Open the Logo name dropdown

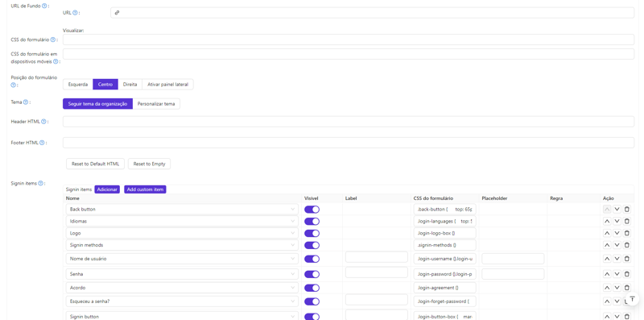click(182, 233)
